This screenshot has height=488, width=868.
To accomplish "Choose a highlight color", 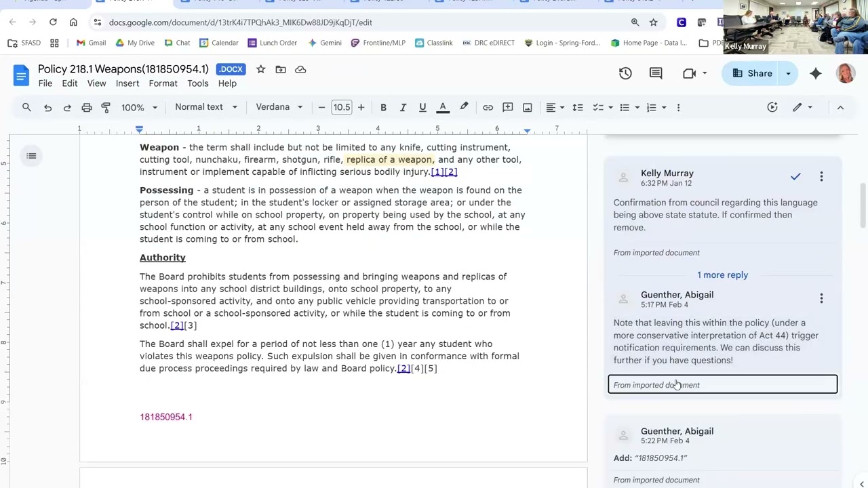I will coord(464,107).
